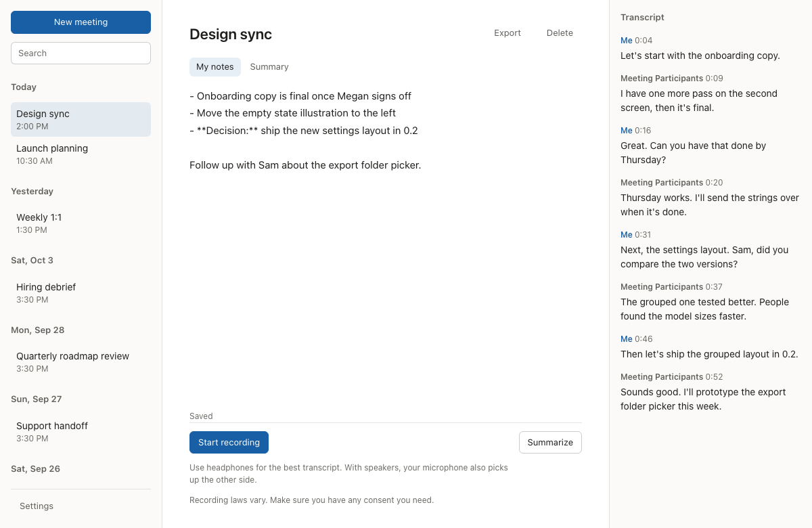812x528 pixels.
Task: Click the 'Sun, Sep 27' date header
Action: pyautogui.click(x=36, y=399)
